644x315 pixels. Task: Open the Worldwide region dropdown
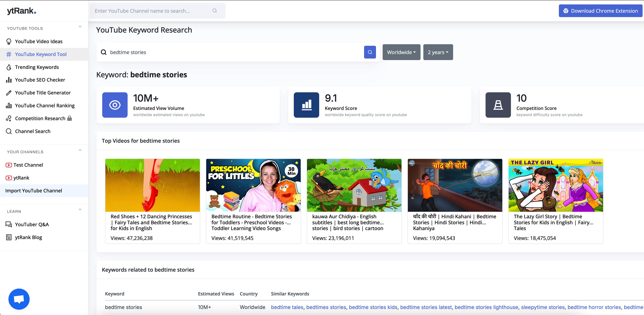click(401, 52)
